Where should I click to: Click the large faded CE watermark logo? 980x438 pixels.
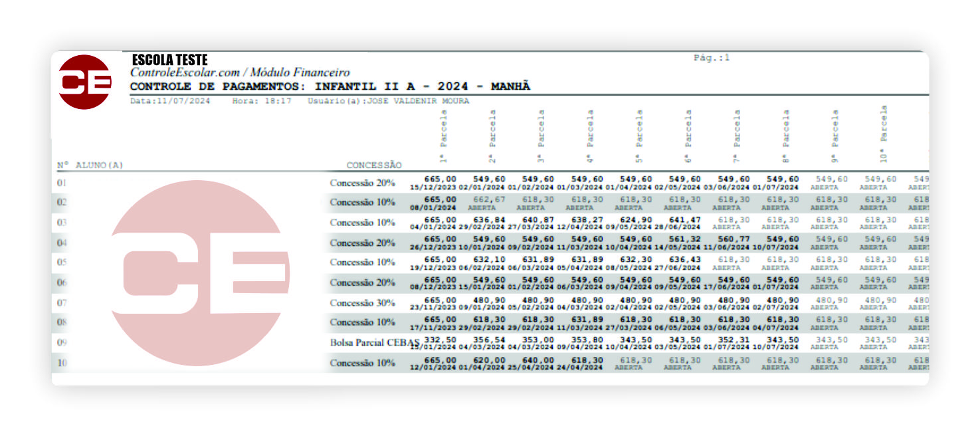click(x=199, y=273)
